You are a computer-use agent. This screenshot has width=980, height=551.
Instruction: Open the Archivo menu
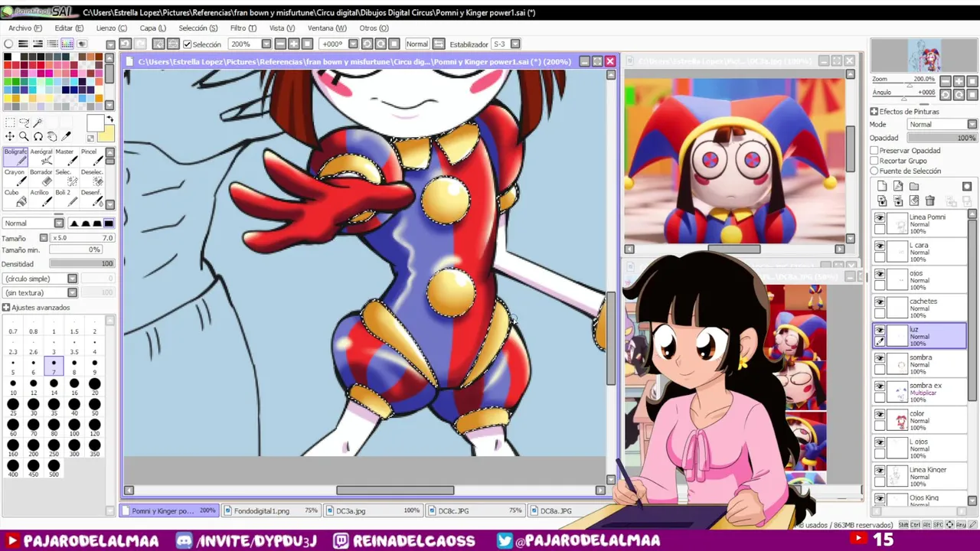click(x=25, y=28)
